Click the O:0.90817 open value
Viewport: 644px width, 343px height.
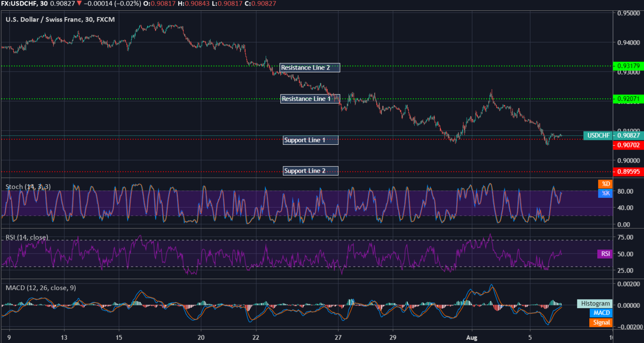pos(159,4)
